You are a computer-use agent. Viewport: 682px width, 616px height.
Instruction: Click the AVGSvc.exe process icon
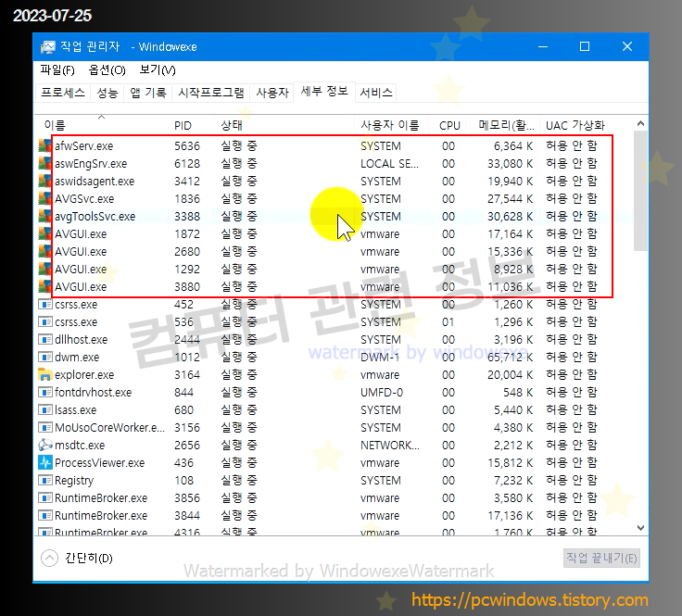click(44, 198)
